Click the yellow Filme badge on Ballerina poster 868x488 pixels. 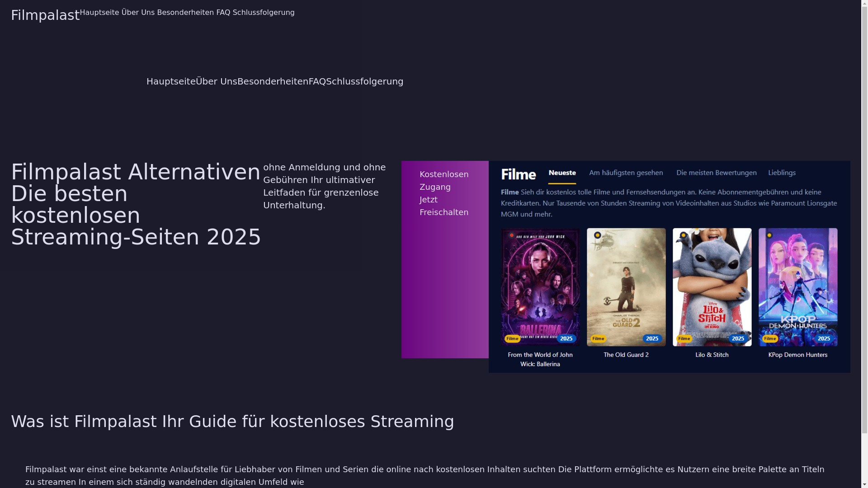click(512, 339)
